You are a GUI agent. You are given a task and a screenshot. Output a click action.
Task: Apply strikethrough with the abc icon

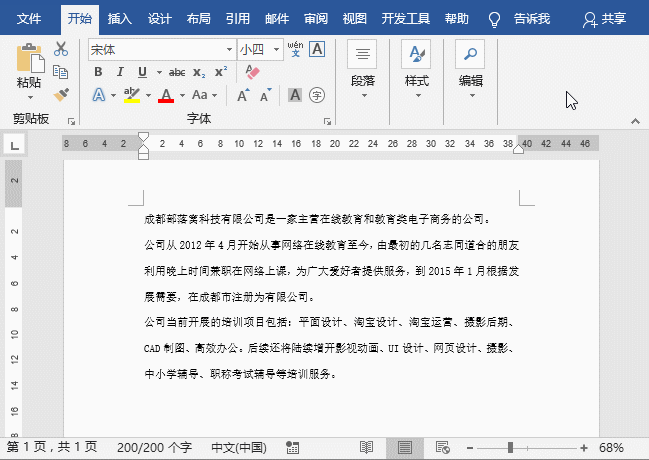(x=177, y=72)
